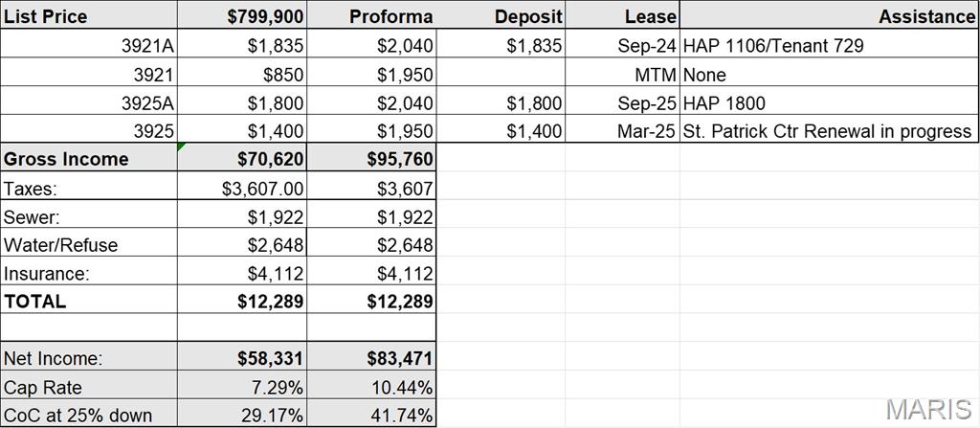Select the Gross Income label cell
This screenshot has height=428, width=980.
(89, 158)
